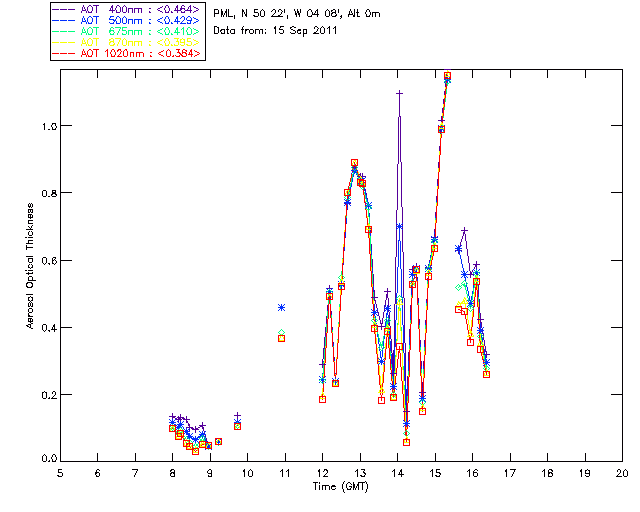Click the 'Time (GMT)' axis label
The height and width of the screenshot is (512, 640).
click(x=340, y=487)
